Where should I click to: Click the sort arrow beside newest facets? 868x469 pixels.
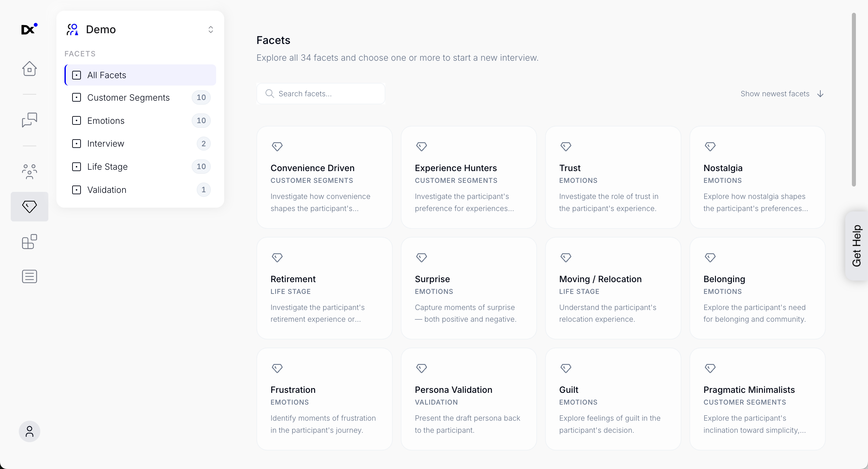820,94
